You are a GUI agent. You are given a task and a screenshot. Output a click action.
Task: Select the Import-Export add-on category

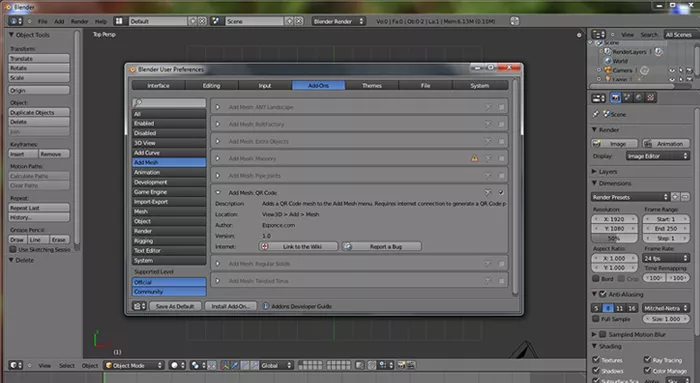click(x=169, y=202)
